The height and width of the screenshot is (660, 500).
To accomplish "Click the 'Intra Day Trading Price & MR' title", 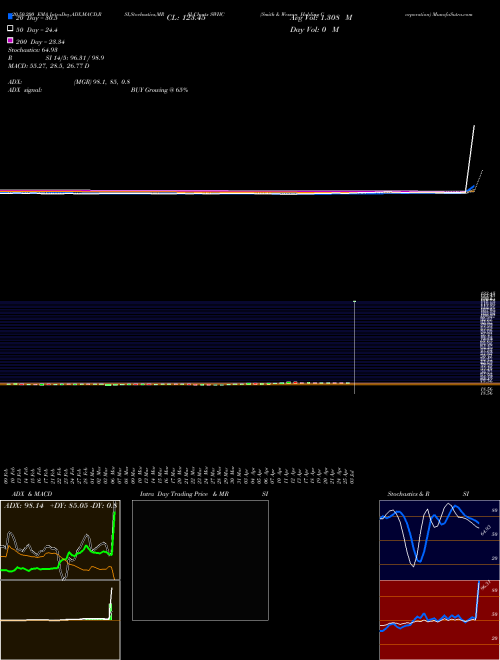I will click(x=184, y=494).
